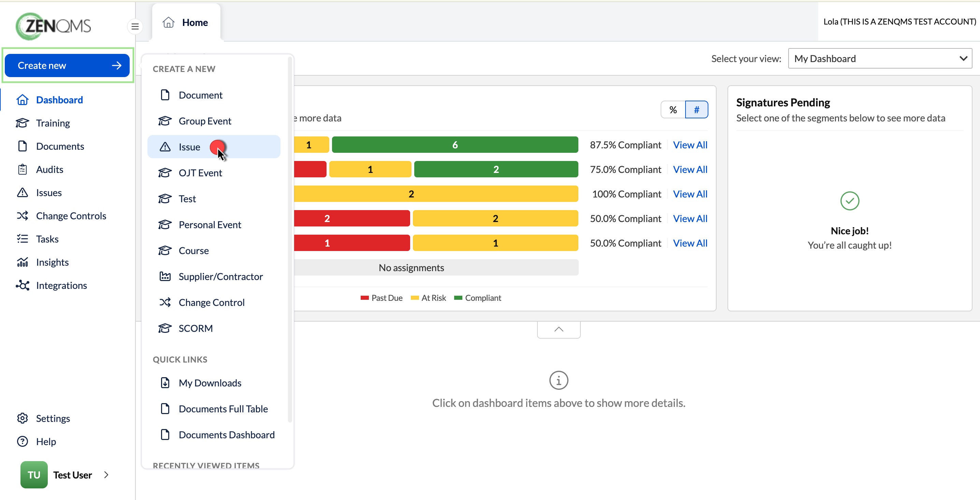Switch to the Home tab
The image size is (980, 500).
[x=186, y=23]
